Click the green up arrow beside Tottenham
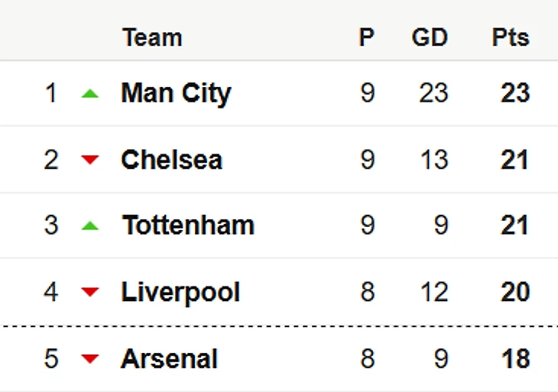The width and height of the screenshot is (558, 392). pyautogui.click(x=90, y=226)
